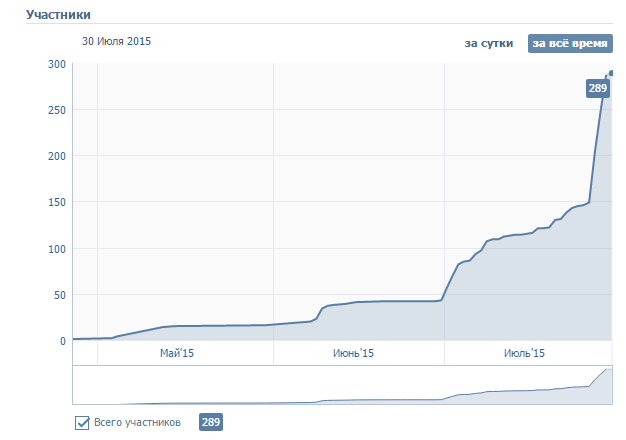
Task: Click the overview range slider under the chart
Action: pyautogui.click(x=342, y=385)
